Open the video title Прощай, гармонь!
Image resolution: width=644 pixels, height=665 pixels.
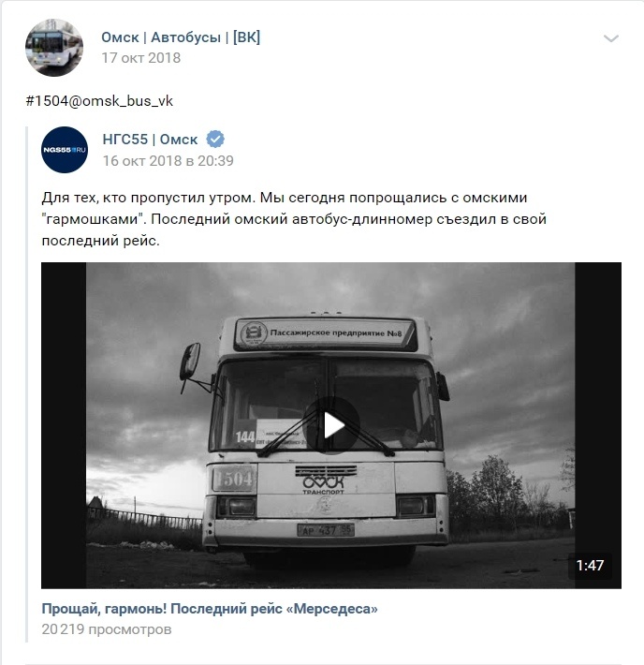click(x=210, y=609)
